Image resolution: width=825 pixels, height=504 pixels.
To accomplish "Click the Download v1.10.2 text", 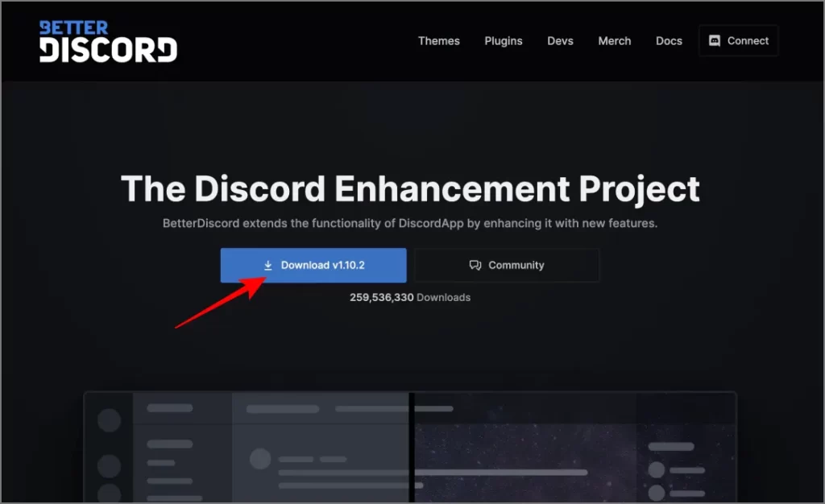I will coord(322,266).
